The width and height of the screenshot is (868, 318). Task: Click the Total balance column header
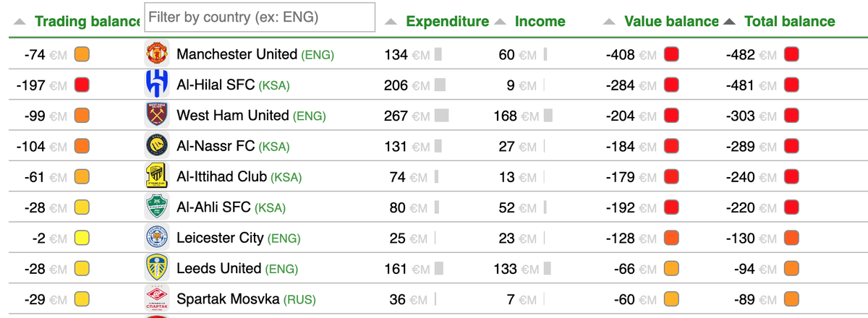[789, 22]
